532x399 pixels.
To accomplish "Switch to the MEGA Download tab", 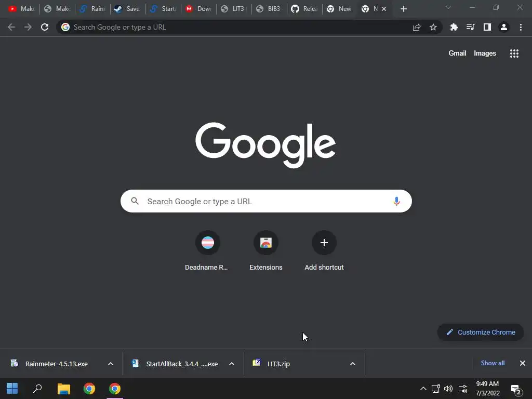I will [198, 9].
